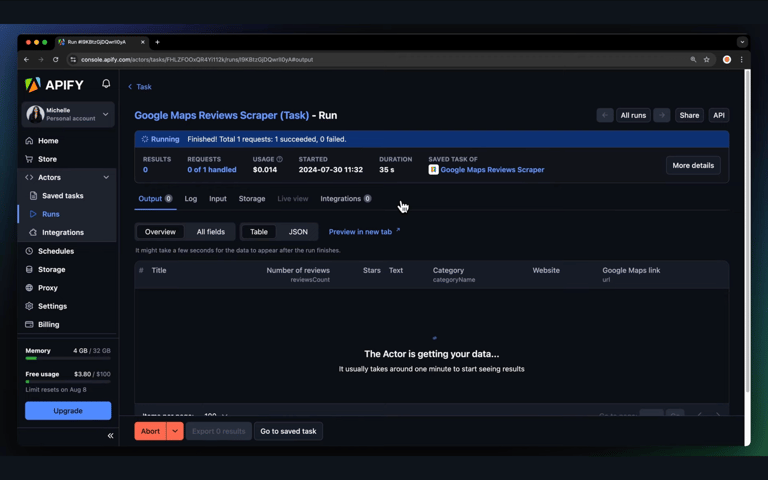The height and width of the screenshot is (480, 768).
Task: Switch to the Output tab
Action: pos(155,198)
